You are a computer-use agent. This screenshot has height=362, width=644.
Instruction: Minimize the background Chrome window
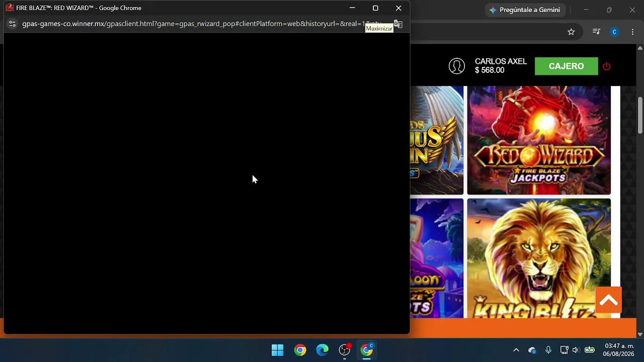(x=586, y=10)
